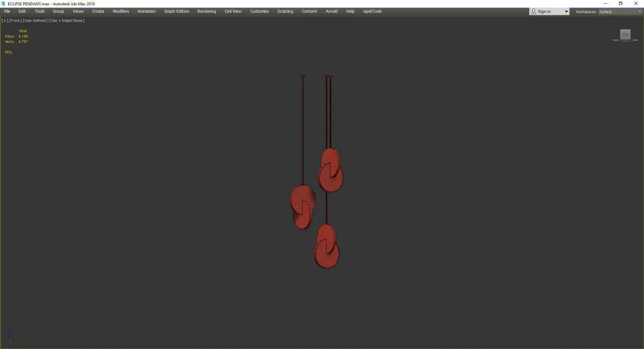The height and width of the screenshot is (349, 644).
Task: Click the world axis tripod icon
Action: (x=13, y=337)
